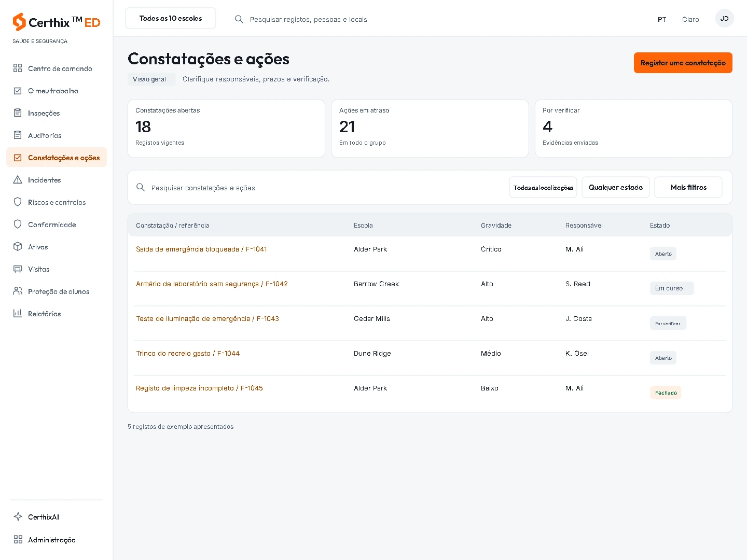Click the Visitas icon in sidebar
Image resolution: width=747 pixels, height=560 pixels.
click(x=18, y=269)
